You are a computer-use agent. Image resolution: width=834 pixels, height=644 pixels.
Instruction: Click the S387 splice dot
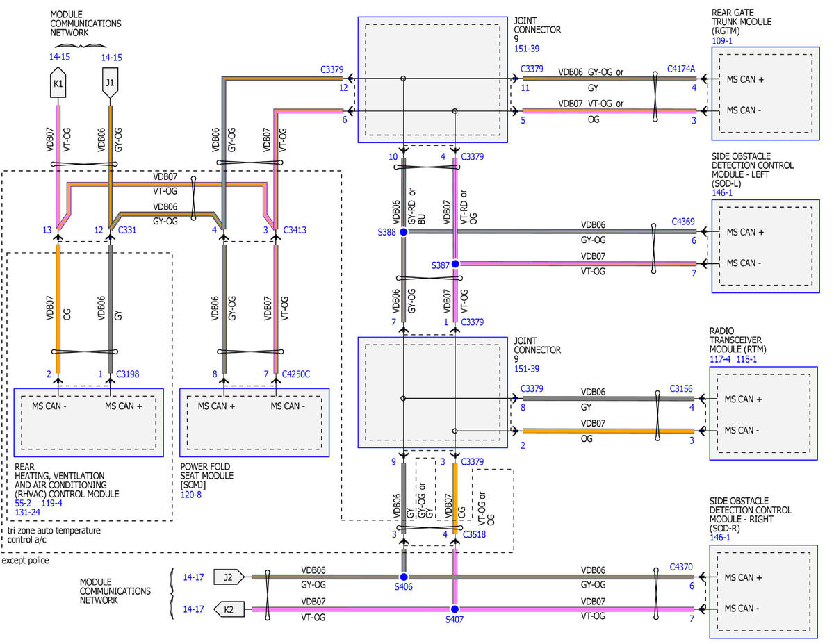coord(455,264)
